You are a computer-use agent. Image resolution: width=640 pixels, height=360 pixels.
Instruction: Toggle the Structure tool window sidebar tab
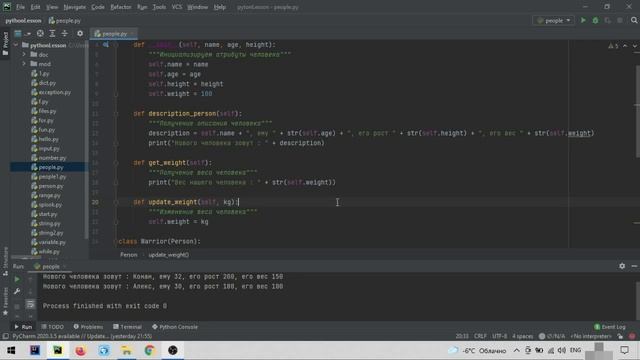click(5, 261)
